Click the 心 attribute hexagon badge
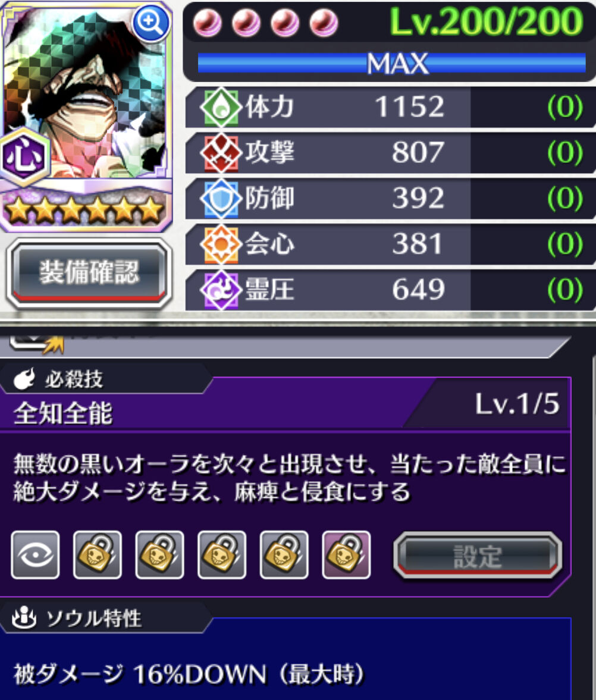596x700 pixels. [x=24, y=156]
